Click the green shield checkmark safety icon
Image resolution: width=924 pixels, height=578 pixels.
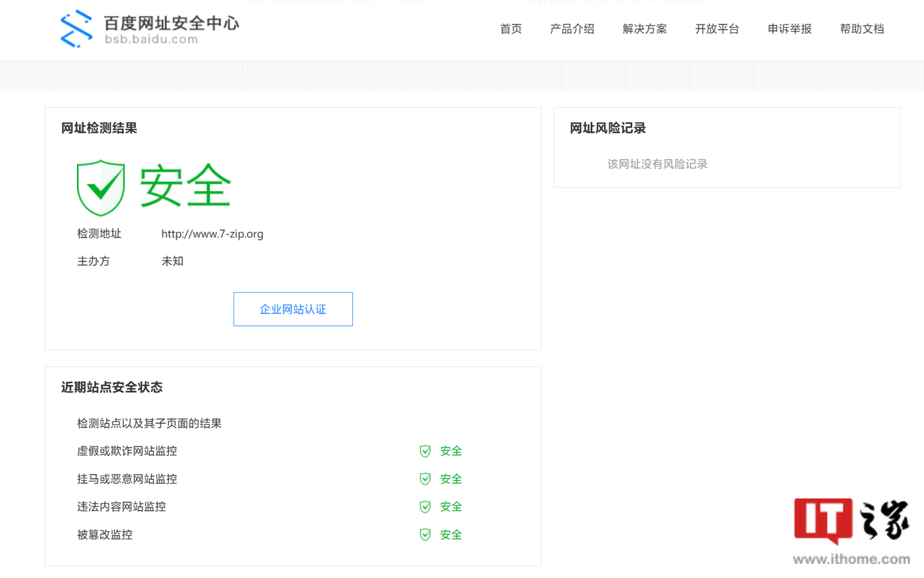[100, 187]
